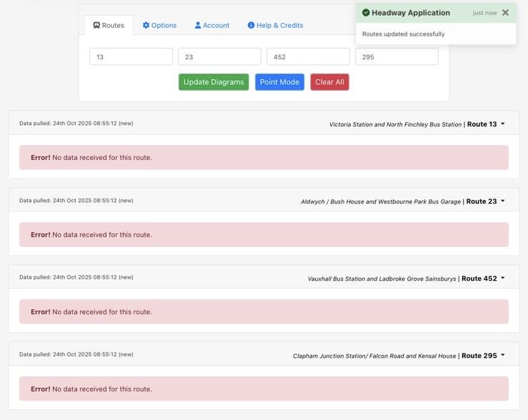Image resolution: width=528 pixels, height=420 pixels.
Task: Click the person icon beside Account
Action: (198, 25)
